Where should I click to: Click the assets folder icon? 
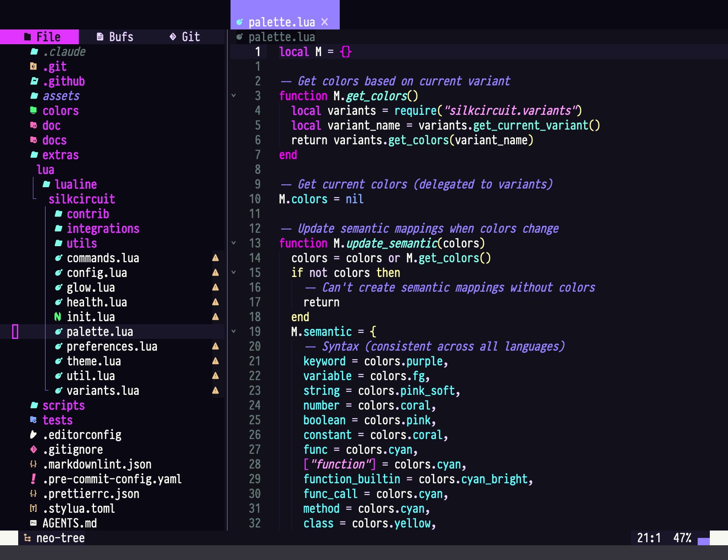(34, 96)
